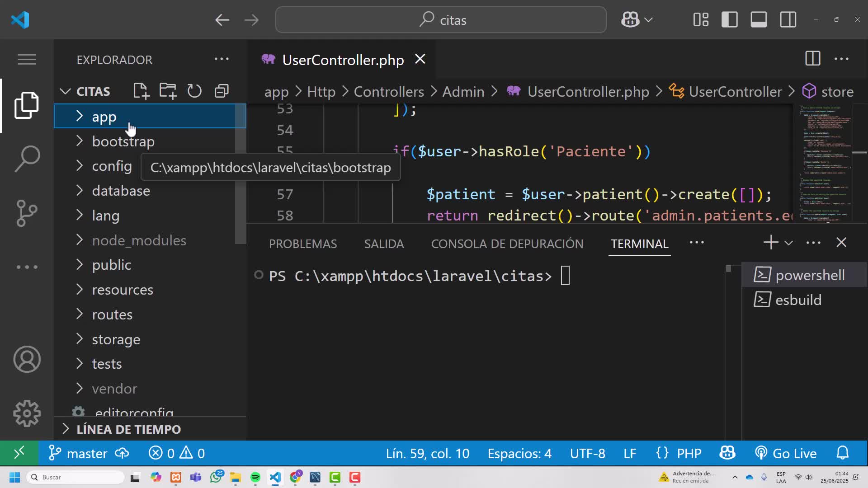Create a new file in CITAS

pos(141,91)
